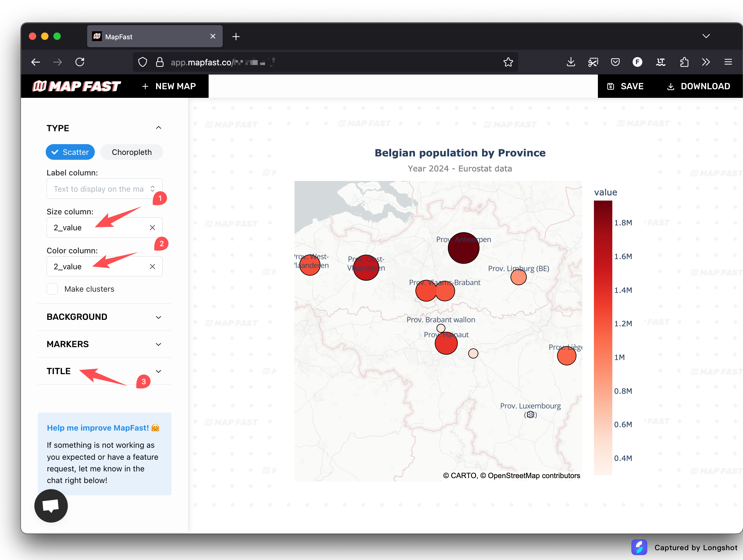This screenshot has width=743, height=560.
Task: Click the round F extension icon
Action: [x=637, y=62]
